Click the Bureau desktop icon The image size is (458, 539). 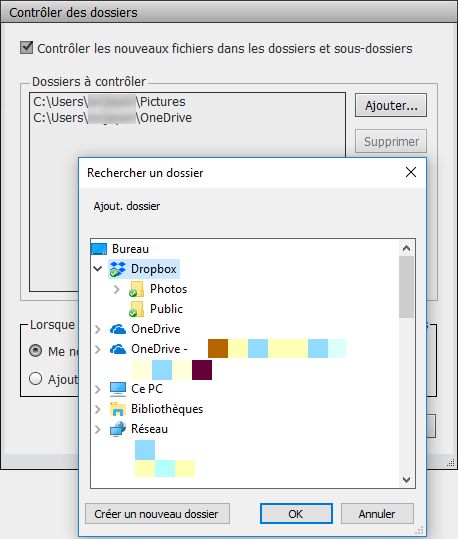tap(99, 249)
